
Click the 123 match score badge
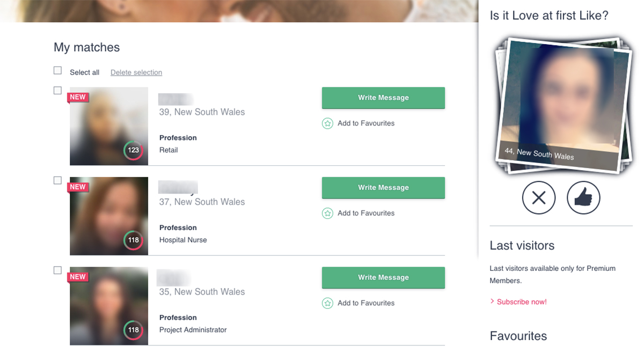(x=133, y=150)
